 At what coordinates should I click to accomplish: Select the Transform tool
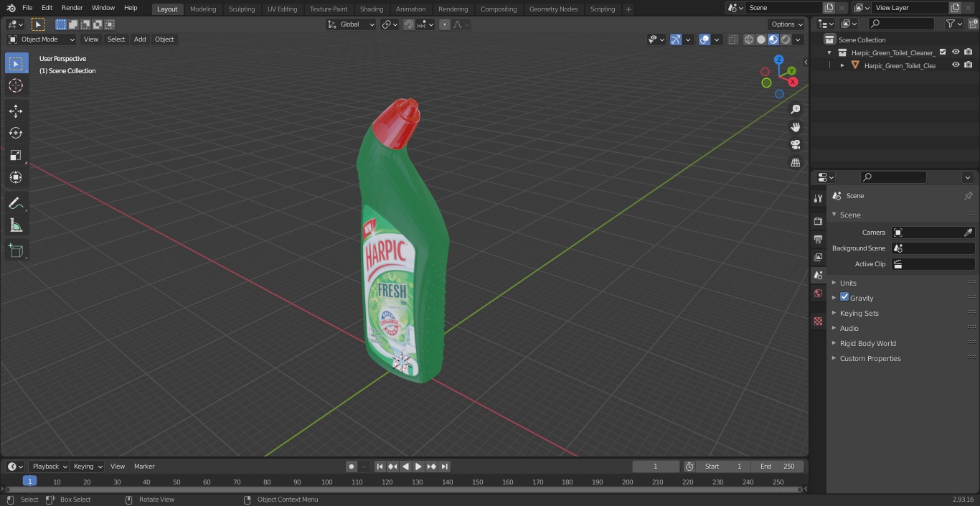click(x=16, y=177)
